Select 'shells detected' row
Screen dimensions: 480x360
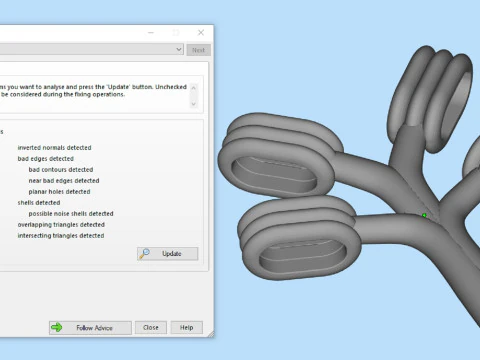click(39, 203)
